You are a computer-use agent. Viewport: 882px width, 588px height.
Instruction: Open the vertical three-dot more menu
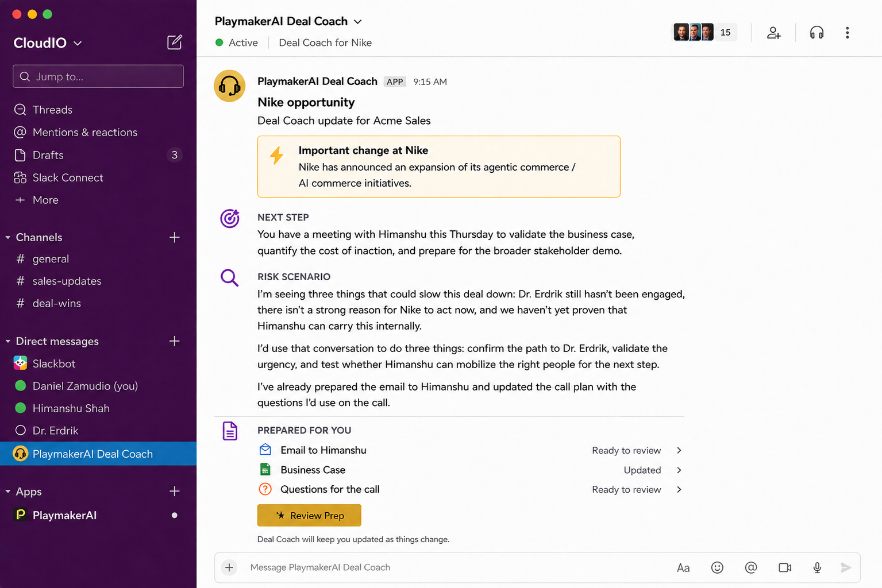(x=847, y=33)
